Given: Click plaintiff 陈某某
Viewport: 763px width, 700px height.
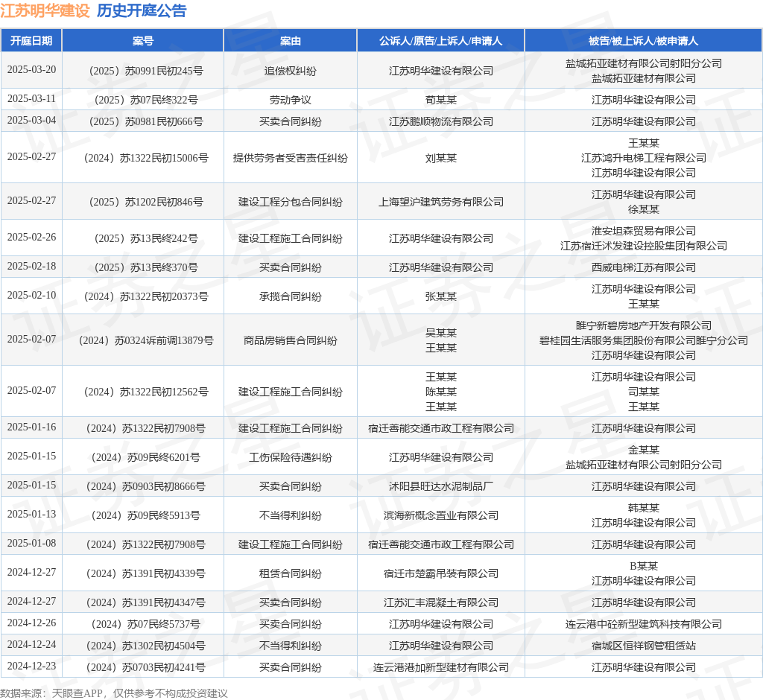Looking at the screenshot, I should coord(441,392).
